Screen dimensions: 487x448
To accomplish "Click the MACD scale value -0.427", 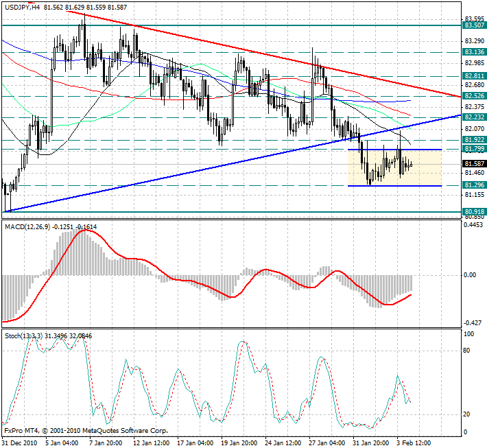I will coord(473,323).
